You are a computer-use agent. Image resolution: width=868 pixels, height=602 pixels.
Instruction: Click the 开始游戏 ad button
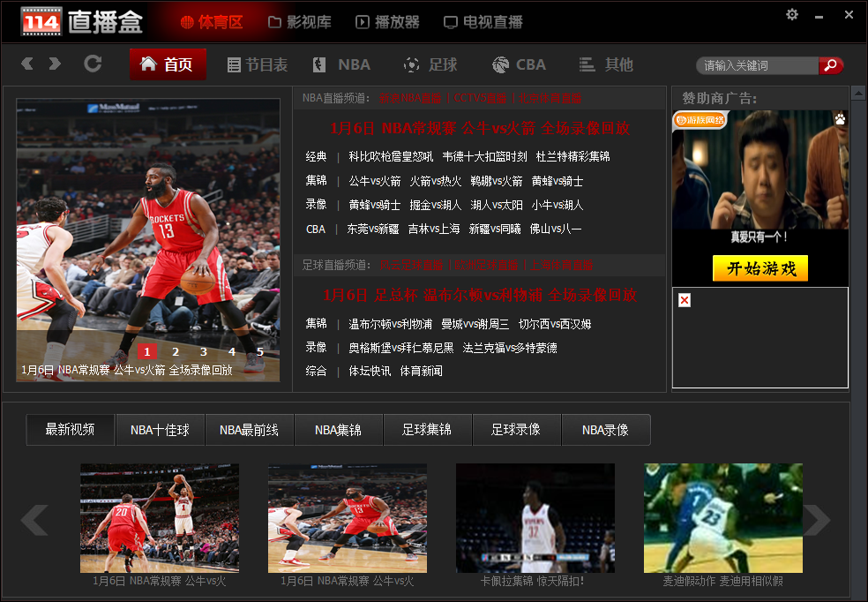pyautogui.click(x=760, y=268)
